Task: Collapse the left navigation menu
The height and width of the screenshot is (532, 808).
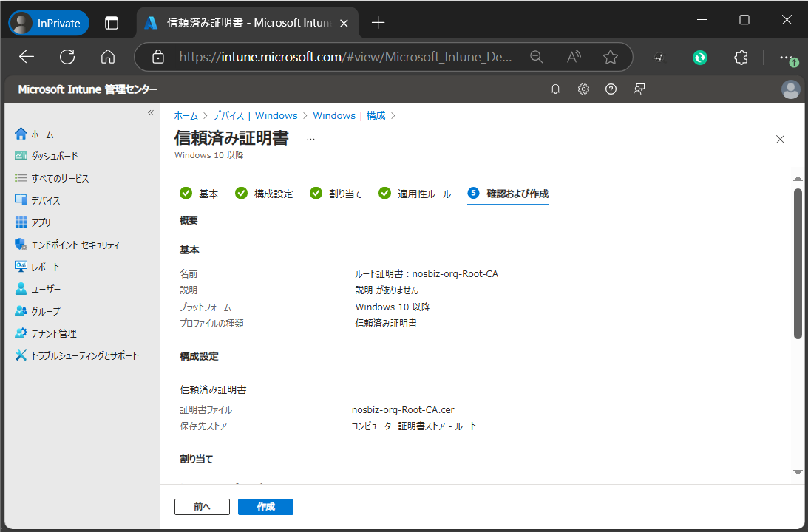Action: click(x=150, y=113)
